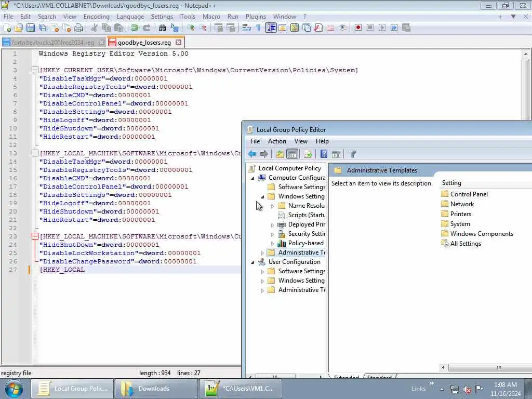
Task: Collapse the fold marker at line 3
Action: point(35,70)
